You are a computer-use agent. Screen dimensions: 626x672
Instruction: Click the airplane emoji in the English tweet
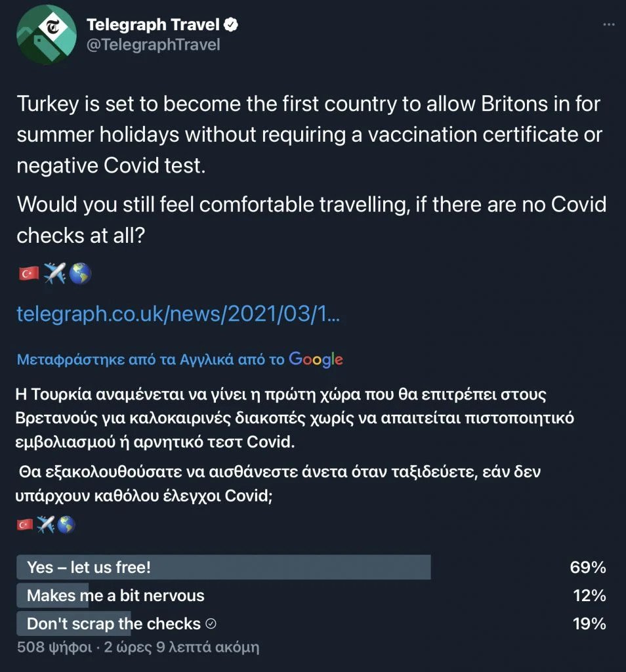tap(54, 274)
